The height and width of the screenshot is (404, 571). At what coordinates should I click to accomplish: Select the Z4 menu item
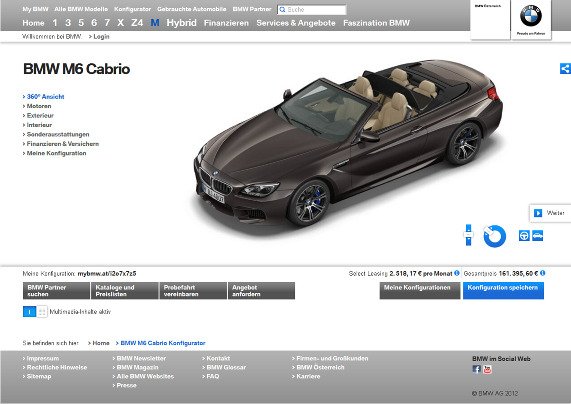coord(137,23)
